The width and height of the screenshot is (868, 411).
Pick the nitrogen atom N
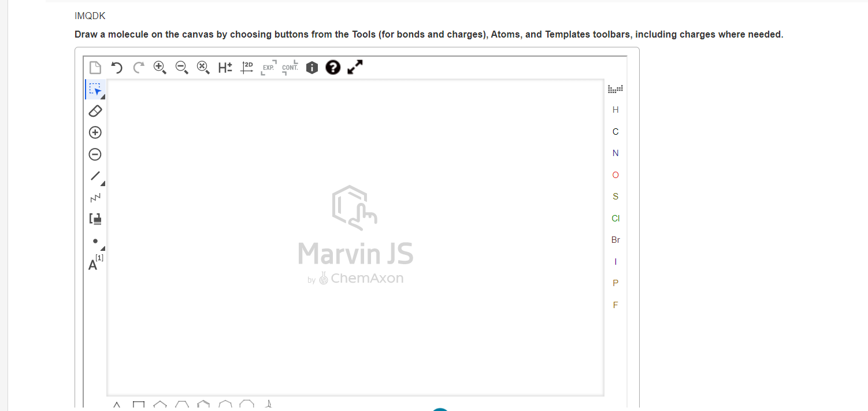615,153
